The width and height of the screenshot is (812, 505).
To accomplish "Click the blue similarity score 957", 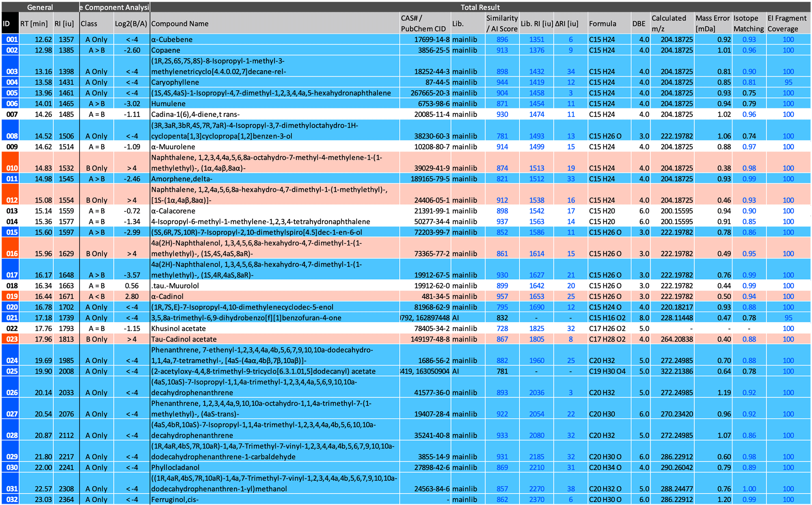I will [x=502, y=297].
